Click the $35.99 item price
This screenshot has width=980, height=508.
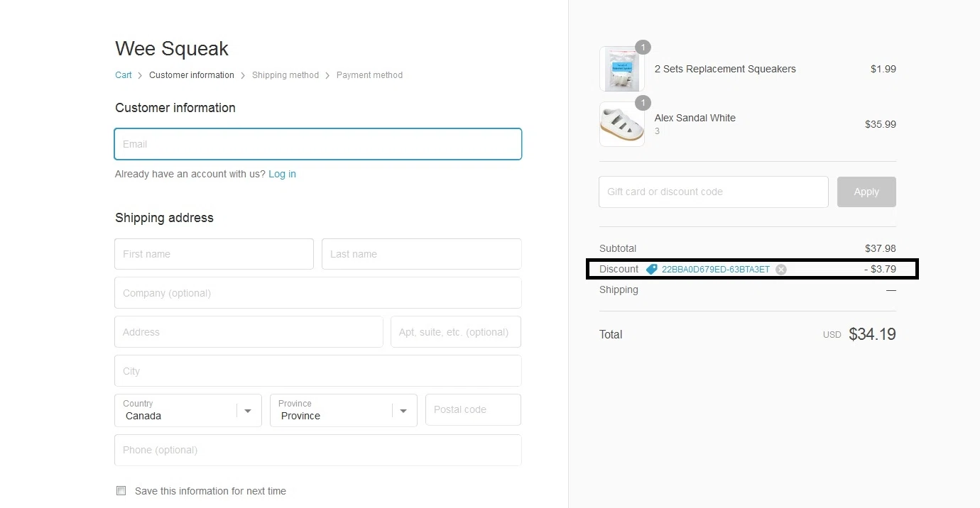[881, 124]
